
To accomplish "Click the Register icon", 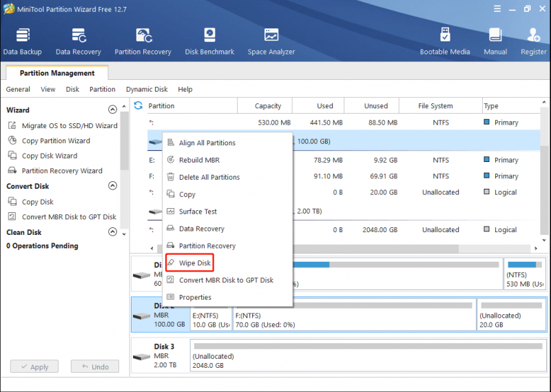I will pos(533,41).
